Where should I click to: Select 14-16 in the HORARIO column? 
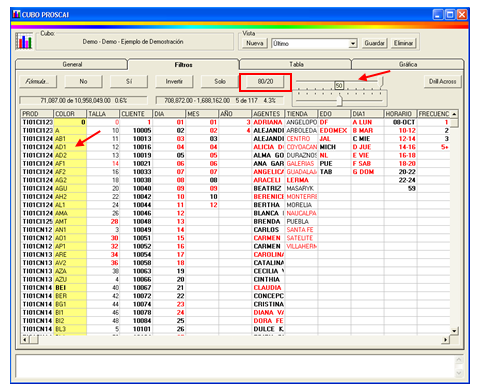[400, 147]
